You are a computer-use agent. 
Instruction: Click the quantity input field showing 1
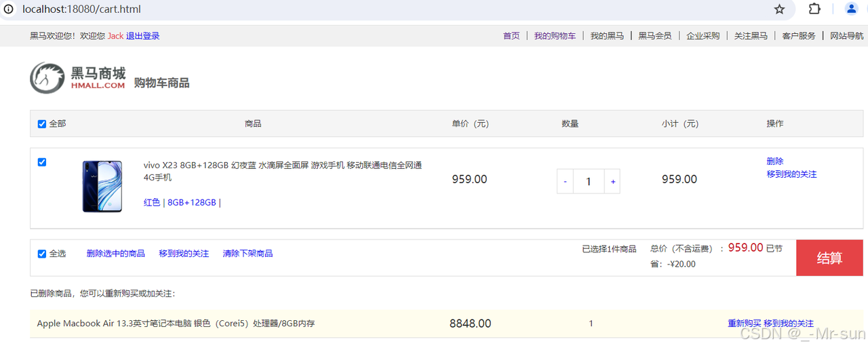(x=589, y=181)
